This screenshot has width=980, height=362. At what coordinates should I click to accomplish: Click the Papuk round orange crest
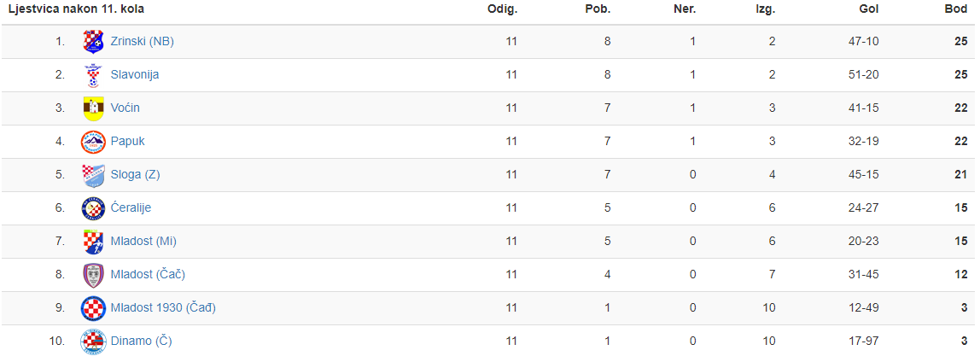click(x=93, y=141)
